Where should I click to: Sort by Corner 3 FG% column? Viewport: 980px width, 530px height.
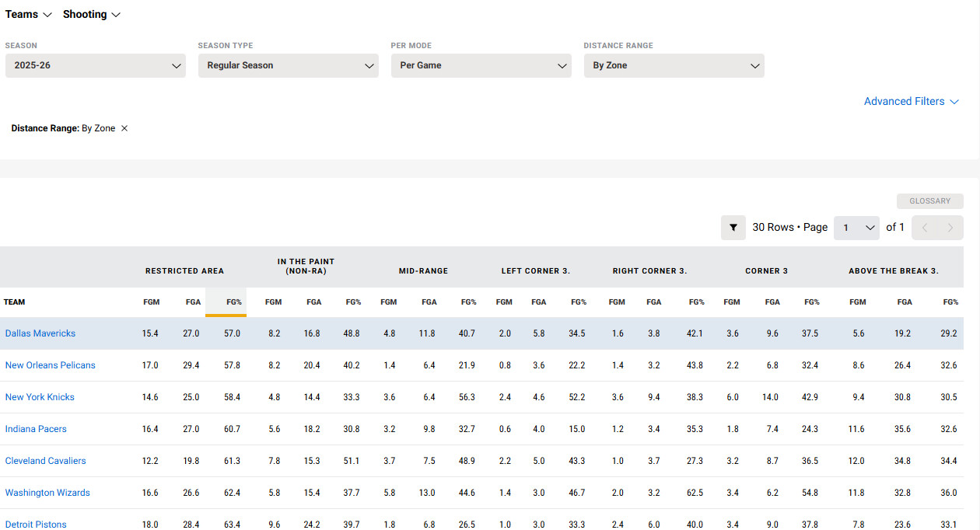pos(812,302)
